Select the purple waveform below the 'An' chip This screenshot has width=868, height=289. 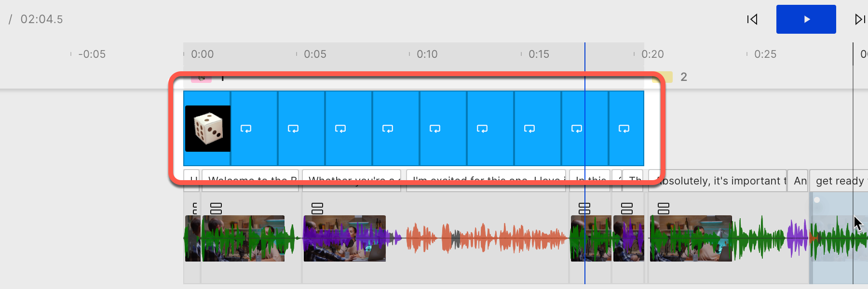click(x=797, y=238)
